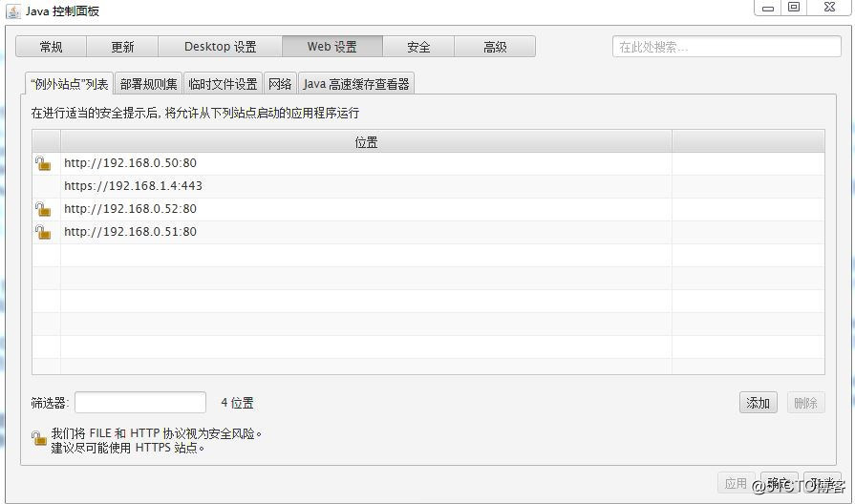Maximize the Java 控制面板 window
Screen dimensions: 855x504
[794, 7]
